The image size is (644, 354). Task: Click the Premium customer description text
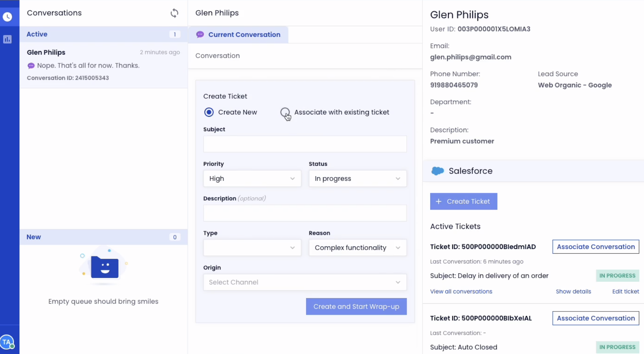[x=462, y=141]
